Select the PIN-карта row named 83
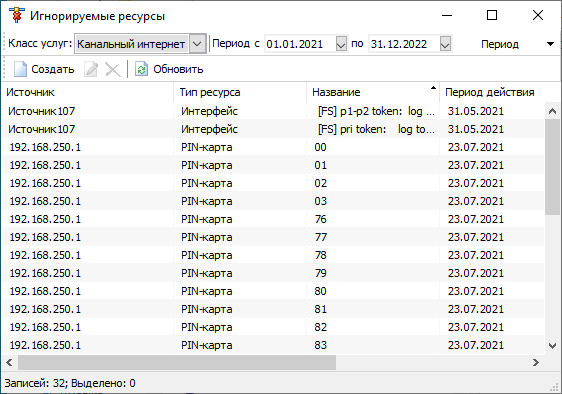 click(273, 345)
